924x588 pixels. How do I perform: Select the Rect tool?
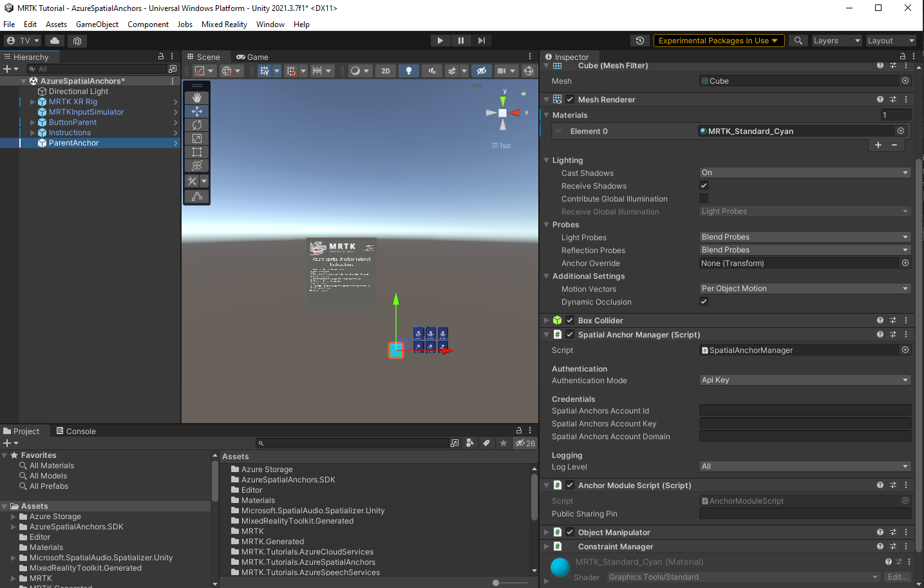197,152
